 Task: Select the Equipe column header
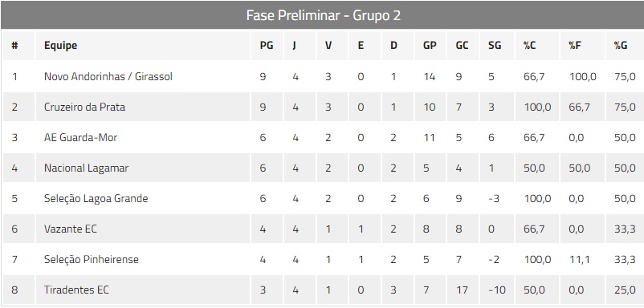(60, 45)
